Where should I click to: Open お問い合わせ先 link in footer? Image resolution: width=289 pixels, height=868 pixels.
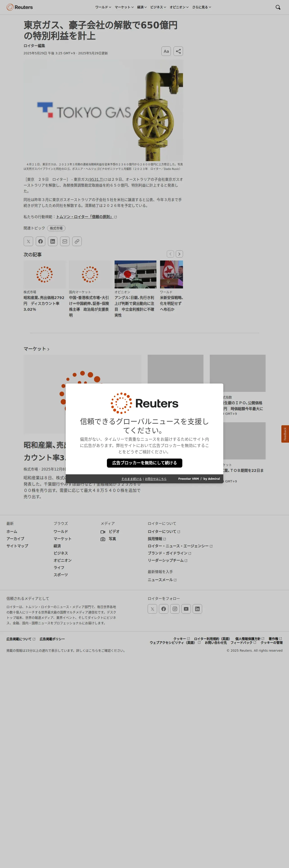[x=216, y=643]
